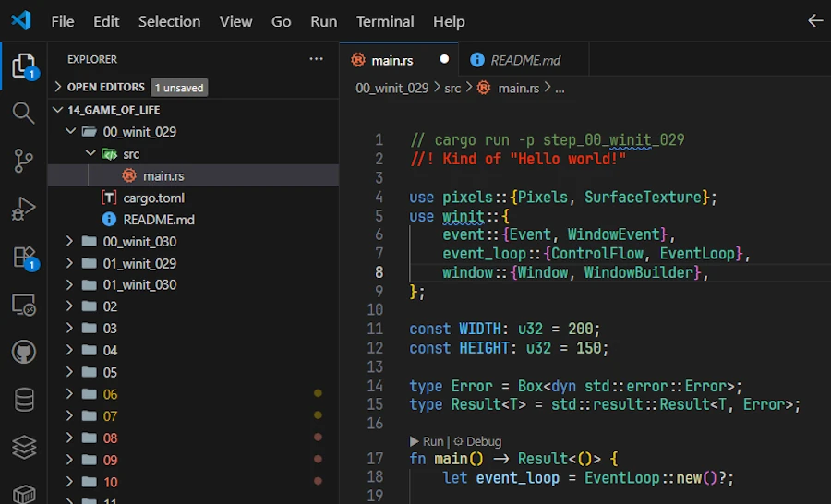Image resolution: width=831 pixels, height=504 pixels.
Task: Open the Terminal menu
Action: [385, 21]
